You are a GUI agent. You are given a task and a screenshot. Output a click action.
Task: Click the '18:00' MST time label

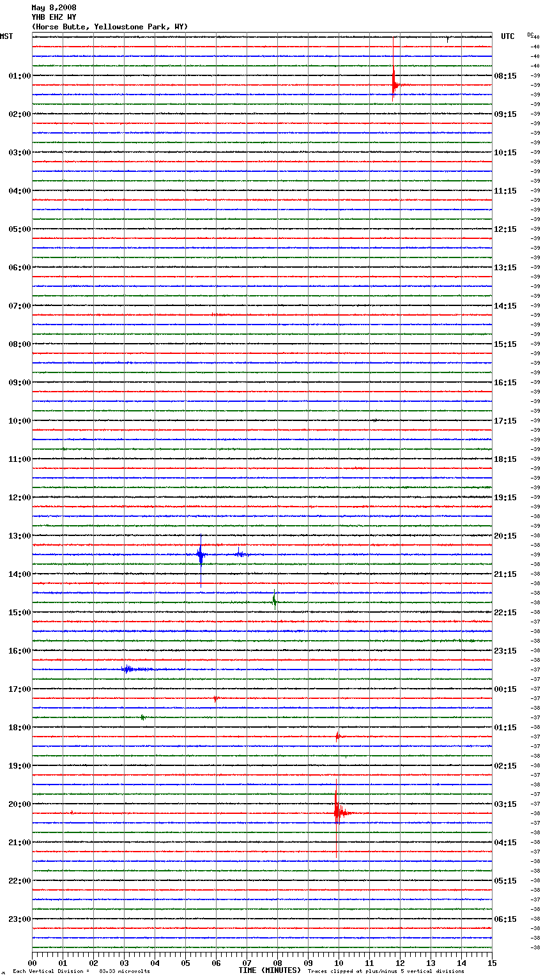click(20, 727)
